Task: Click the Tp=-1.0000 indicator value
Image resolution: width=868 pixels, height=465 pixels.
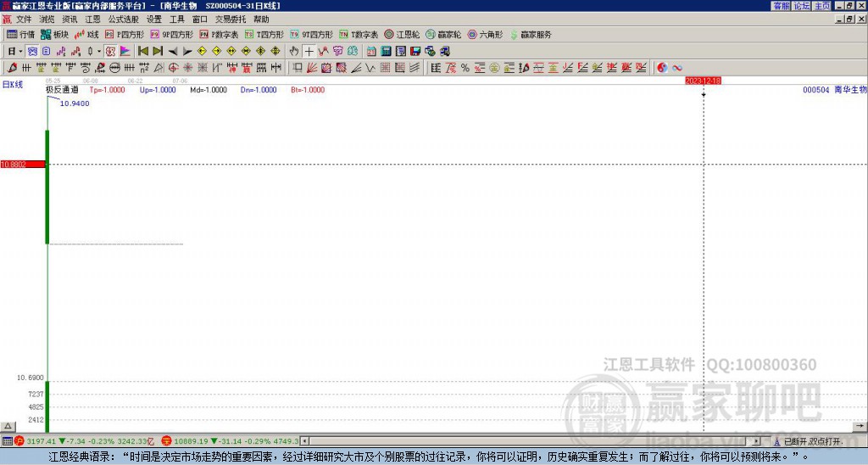Action: coord(108,90)
